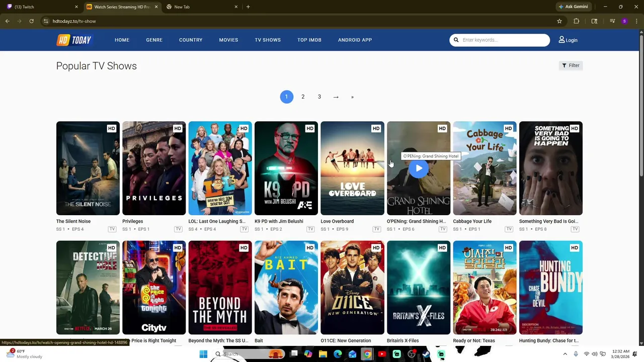Open the GENRE menu

point(154,40)
